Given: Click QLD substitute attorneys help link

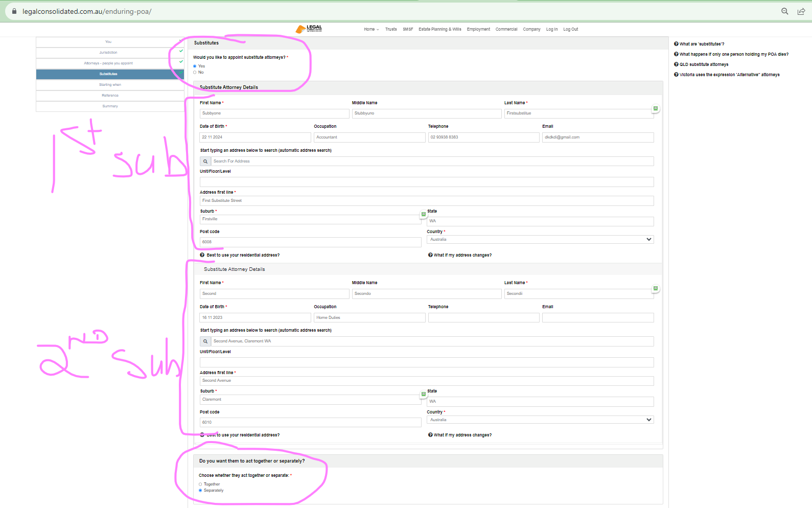Looking at the screenshot, I should coord(704,64).
